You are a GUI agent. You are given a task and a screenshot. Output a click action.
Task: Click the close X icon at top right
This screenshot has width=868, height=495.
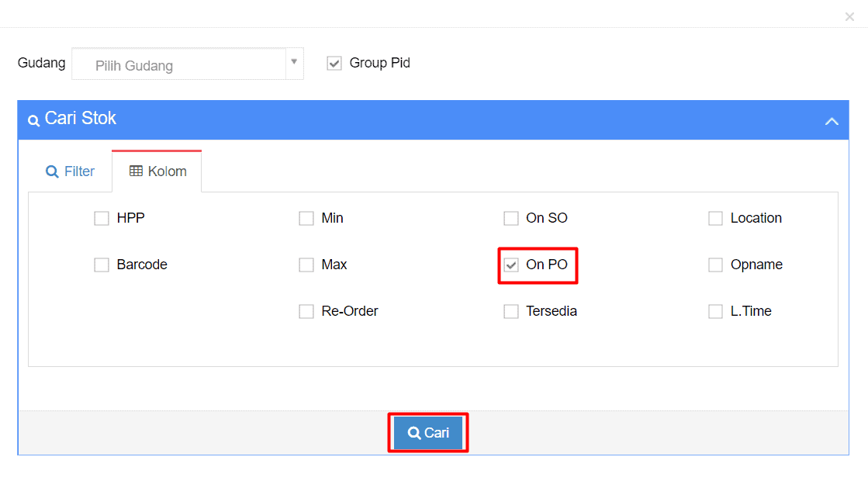[849, 16]
